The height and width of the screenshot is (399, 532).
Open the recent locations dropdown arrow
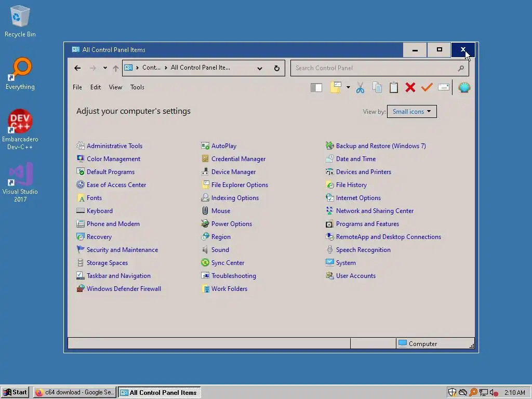[x=105, y=68]
